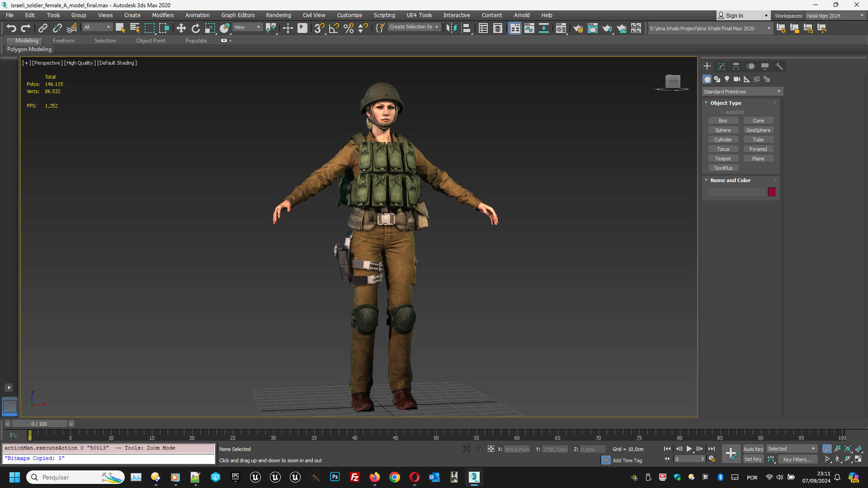The width and height of the screenshot is (868, 488).
Task: Open the Rendered Frame Window icon
Action: click(x=592, y=28)
